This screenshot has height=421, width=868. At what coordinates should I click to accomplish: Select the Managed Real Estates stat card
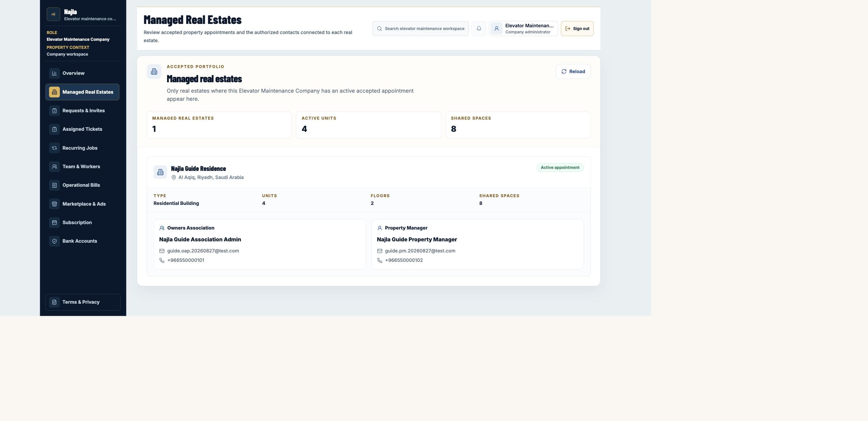[x=219, y=125]
